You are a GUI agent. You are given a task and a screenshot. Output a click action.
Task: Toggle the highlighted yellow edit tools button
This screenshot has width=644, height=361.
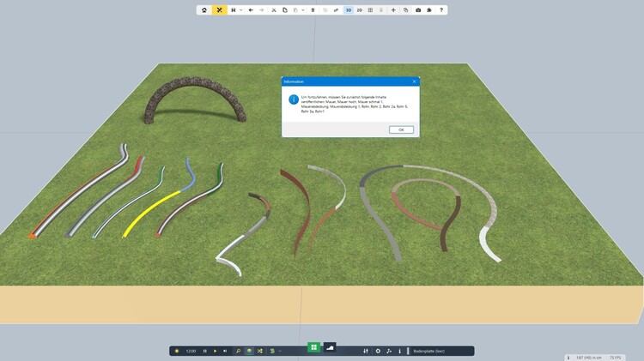219,9
